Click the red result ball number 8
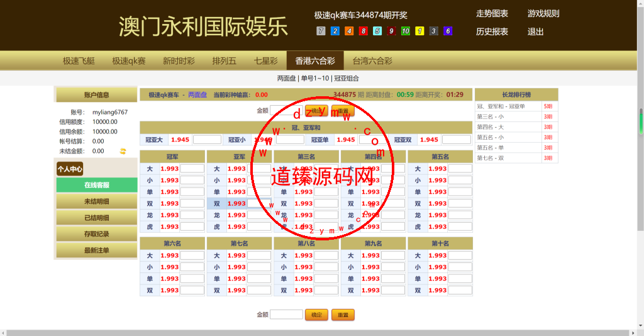The image size is (644, 336). coord(363,31)
